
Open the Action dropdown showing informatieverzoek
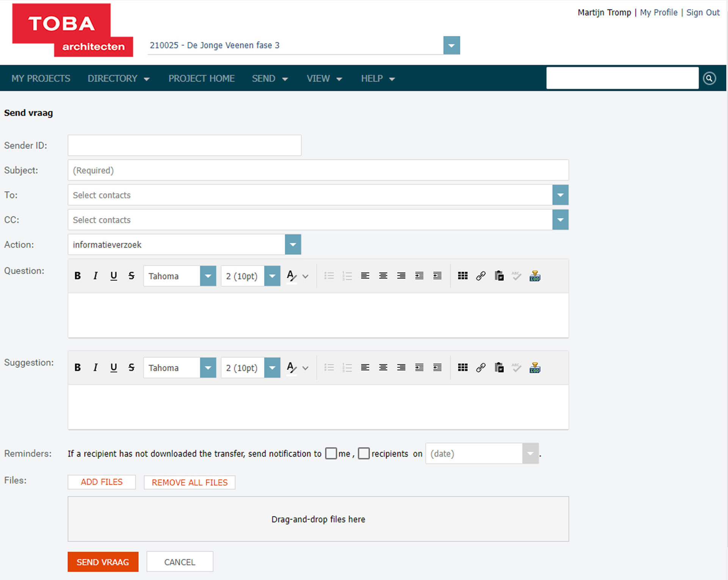292,244
